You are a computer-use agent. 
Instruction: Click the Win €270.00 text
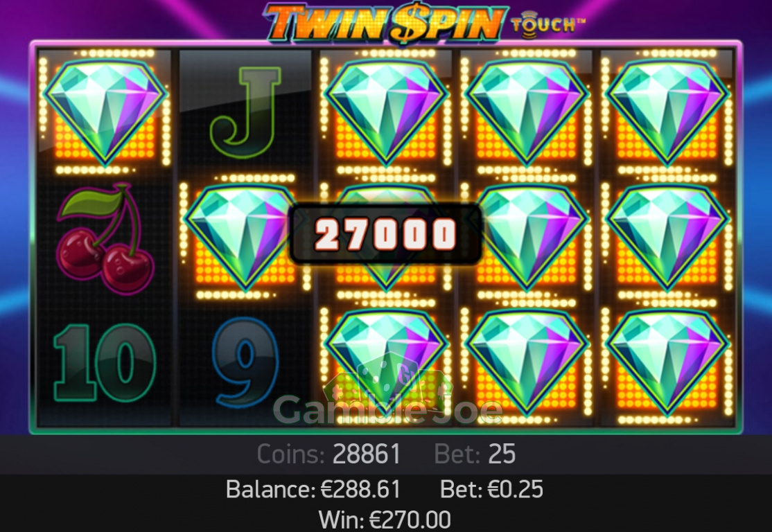[x=385, y=520]
